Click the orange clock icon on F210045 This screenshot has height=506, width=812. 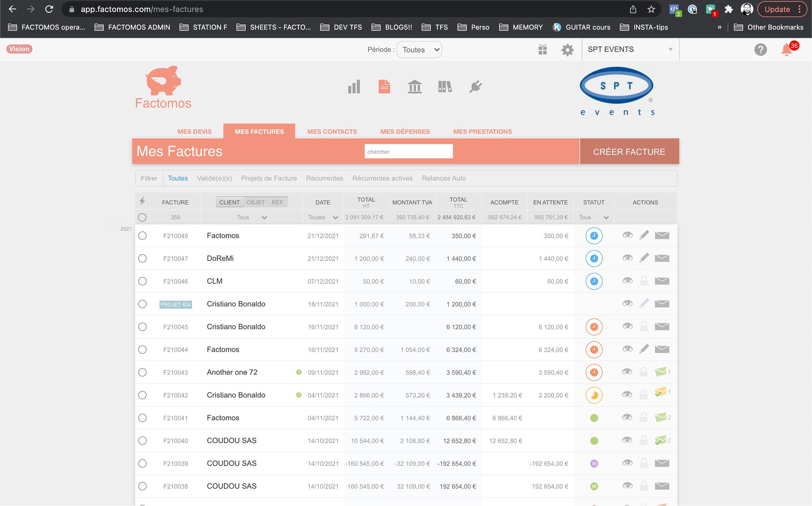point(594,326)
